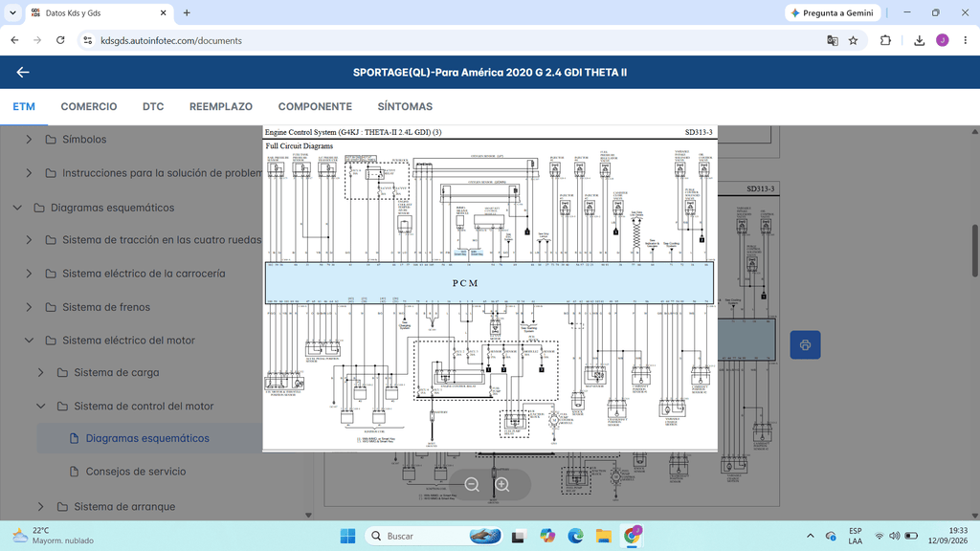The height and width of the screenshot is (551, 980).
Task: Expand Sistema de tracción en las cuatro ruedas
Action: (x=29, y=240)
